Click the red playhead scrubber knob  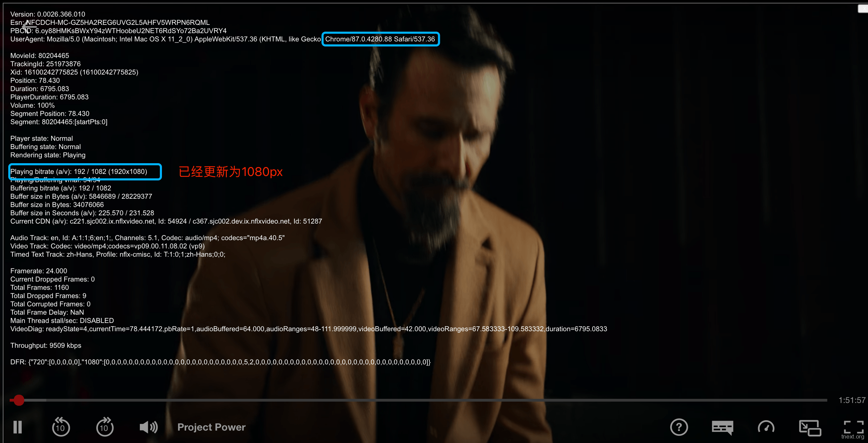click(19, 400)
